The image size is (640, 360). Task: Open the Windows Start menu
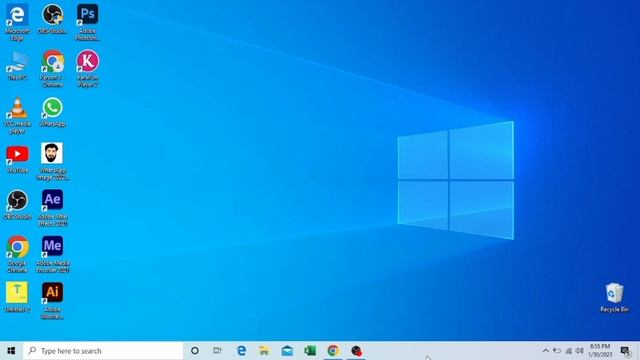click(x=11, y=351)
